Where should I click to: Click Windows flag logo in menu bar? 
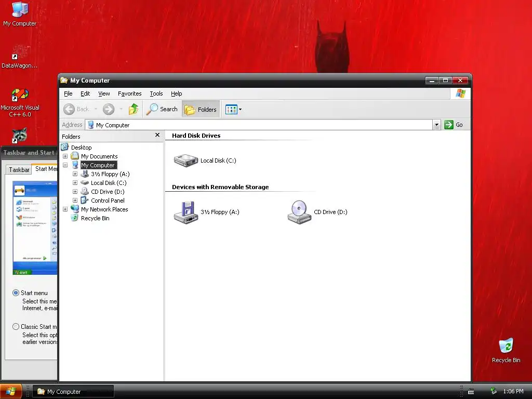(x=460, y=94)
